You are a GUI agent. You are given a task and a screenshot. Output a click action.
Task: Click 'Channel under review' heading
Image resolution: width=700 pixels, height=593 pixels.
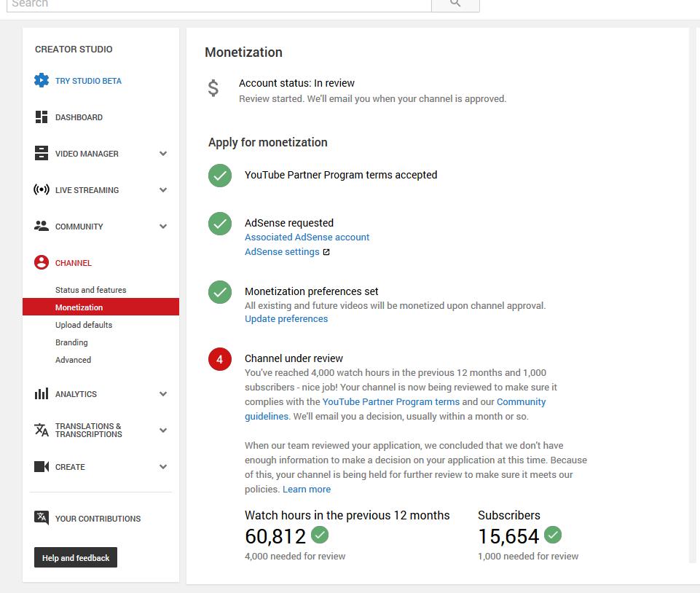[294, 358]
